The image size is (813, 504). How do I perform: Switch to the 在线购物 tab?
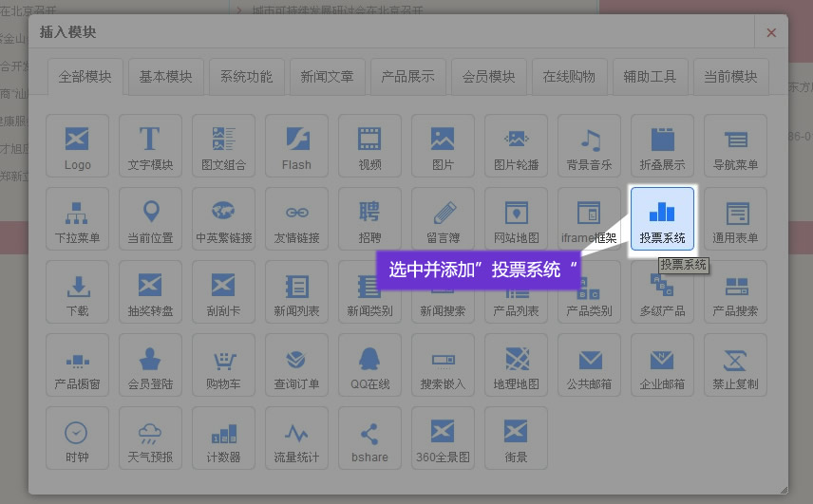click(570, 77)
